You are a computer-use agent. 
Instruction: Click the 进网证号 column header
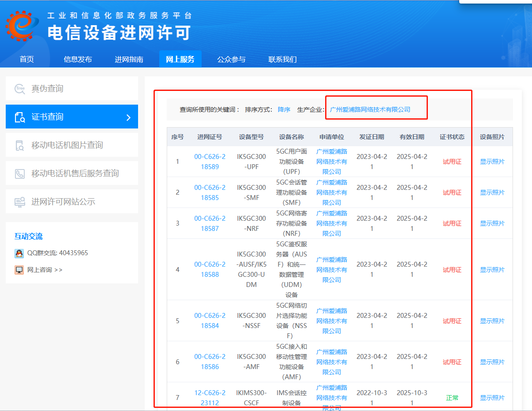(210, 137)
